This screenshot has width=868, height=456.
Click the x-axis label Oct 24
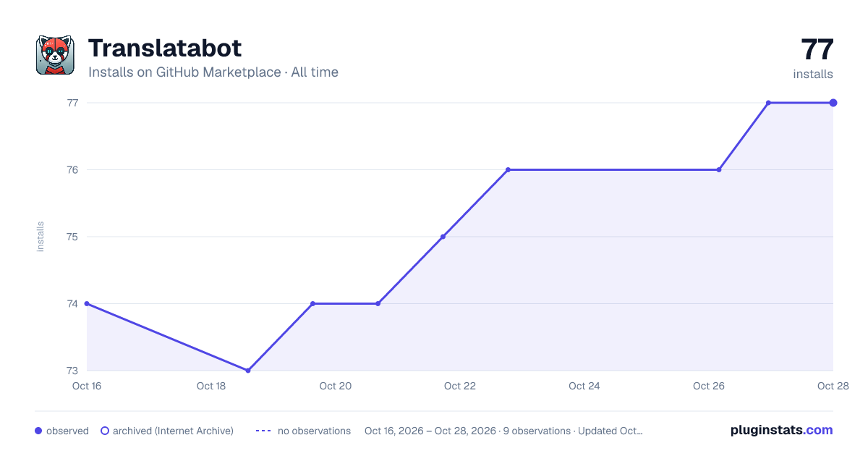[584, 386]
